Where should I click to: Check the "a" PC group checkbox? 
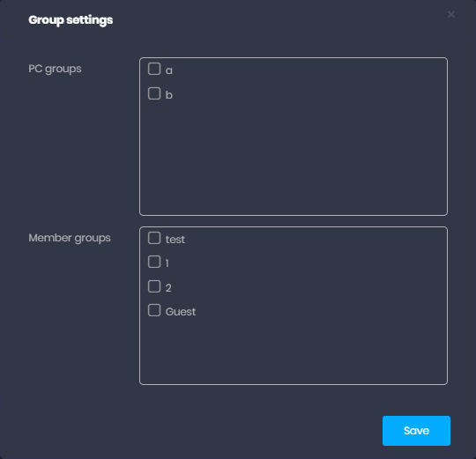[154, 69]
